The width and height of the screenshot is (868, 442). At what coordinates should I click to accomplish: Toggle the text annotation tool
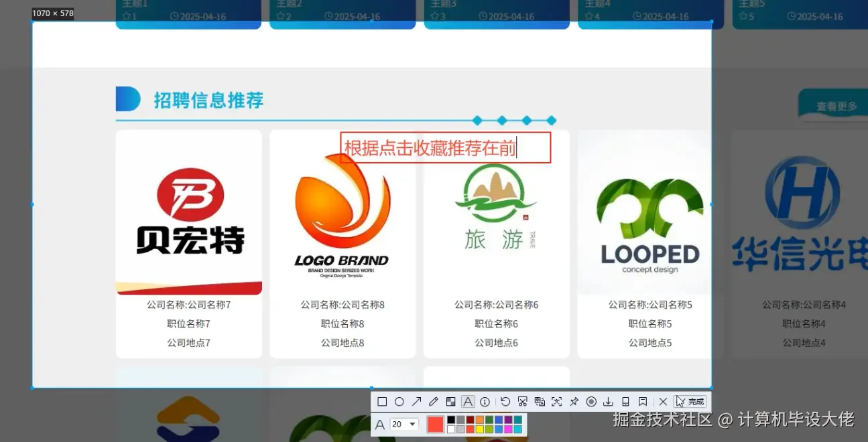tap(468, 401)
